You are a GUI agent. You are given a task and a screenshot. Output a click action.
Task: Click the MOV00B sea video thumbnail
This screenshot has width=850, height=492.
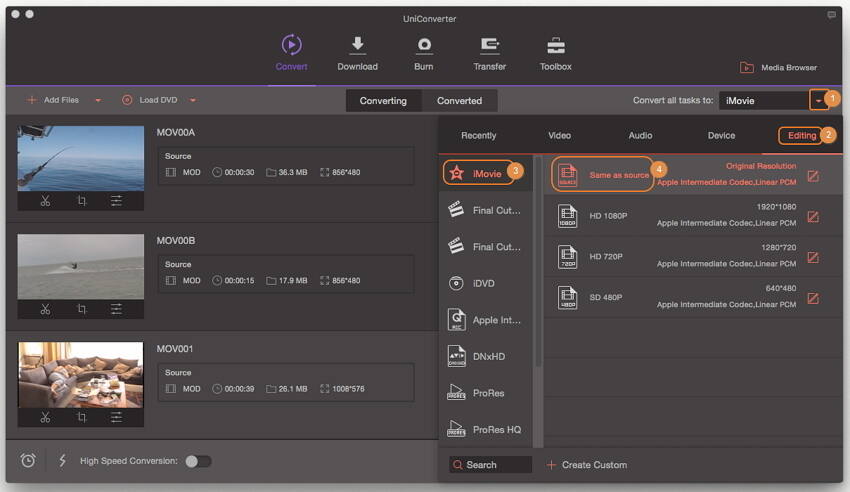pos(81,267)
